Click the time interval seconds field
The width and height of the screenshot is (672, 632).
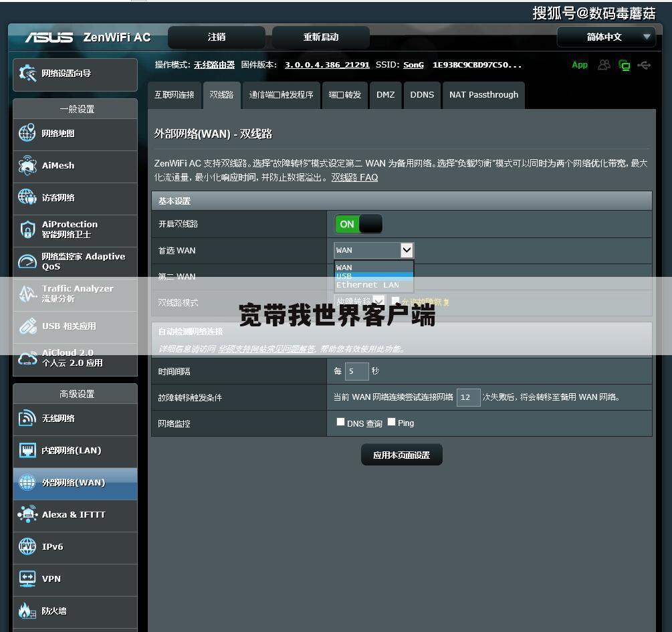point(356,371)
